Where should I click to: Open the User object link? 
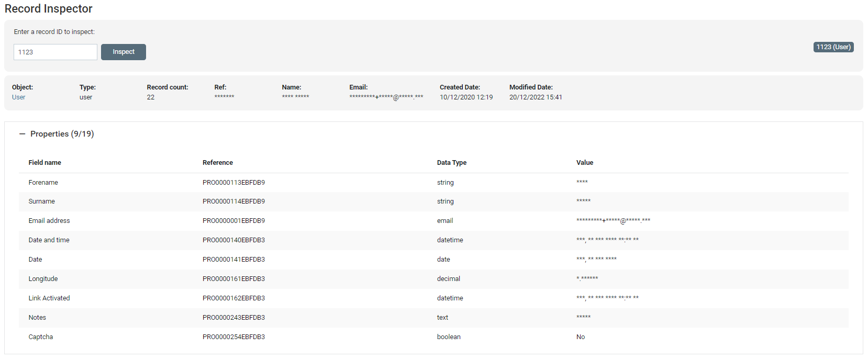(18, 97)
